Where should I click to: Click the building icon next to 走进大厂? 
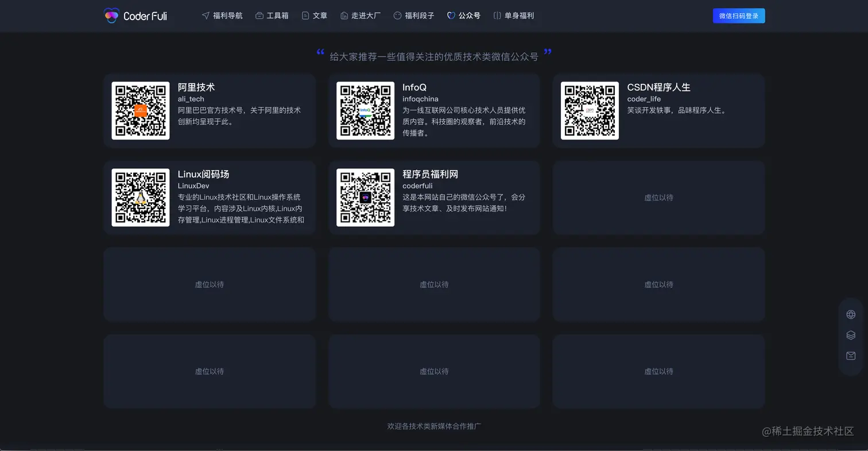point(343,16)
